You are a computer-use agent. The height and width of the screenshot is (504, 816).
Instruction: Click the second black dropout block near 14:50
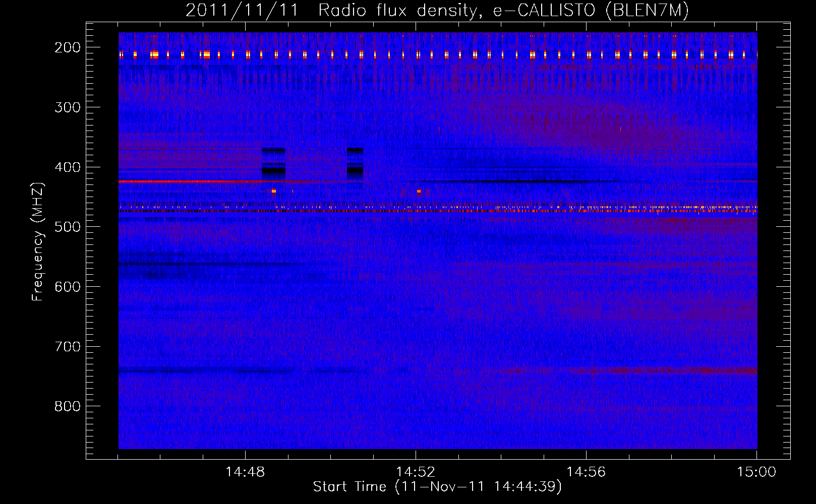pyautogui.click(x=355, y=164)
